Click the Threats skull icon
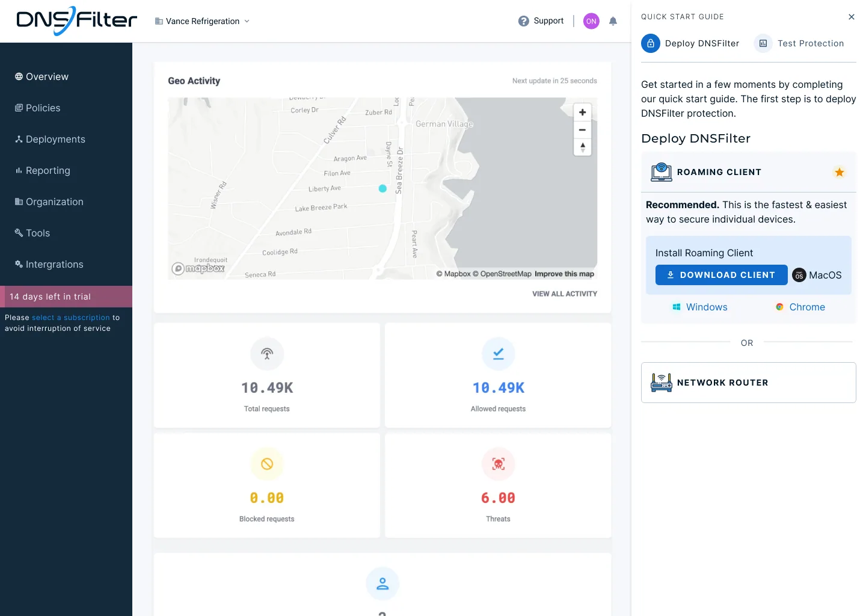The image size is (866, 616). click(499, 464)
